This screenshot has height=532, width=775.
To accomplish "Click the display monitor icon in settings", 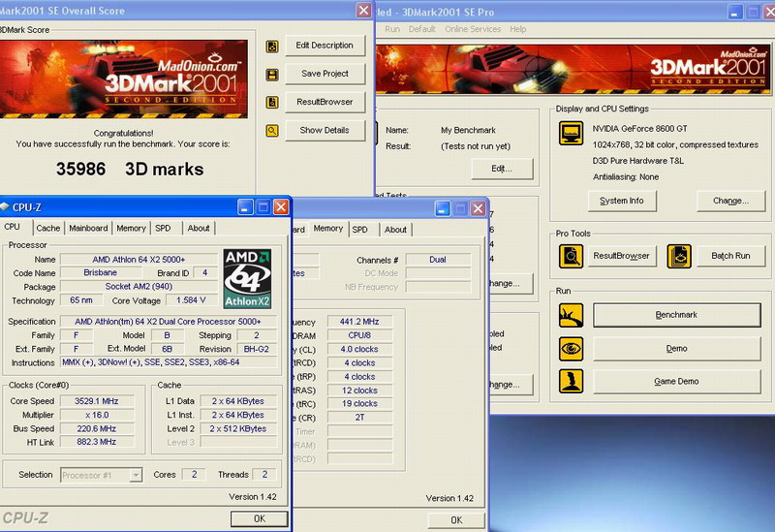I will pyautogui.click(x=571, y=134).
